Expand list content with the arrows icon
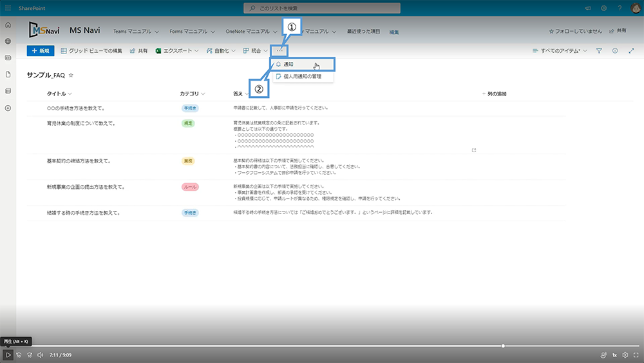Viewport: 644px width, 363px height. [x=631, y=51]
